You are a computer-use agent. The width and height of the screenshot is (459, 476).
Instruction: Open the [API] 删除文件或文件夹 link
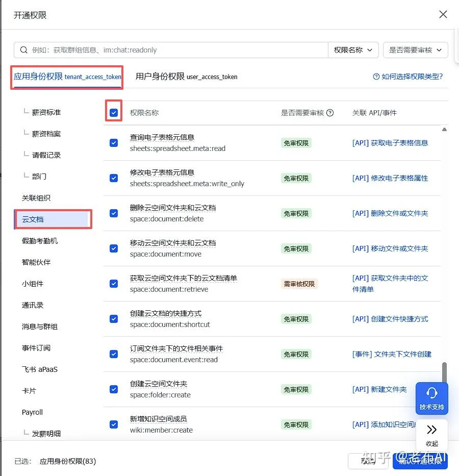point(390,213)
